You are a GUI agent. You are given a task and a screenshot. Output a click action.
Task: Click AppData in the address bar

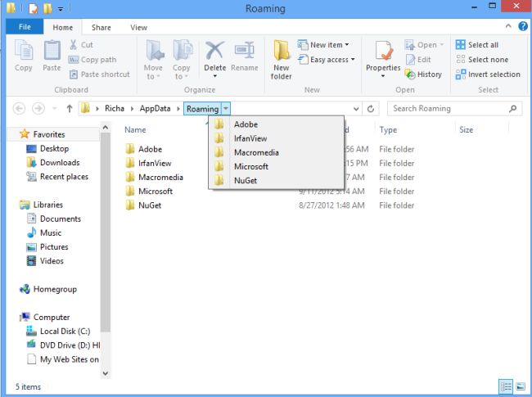[155, 109]
